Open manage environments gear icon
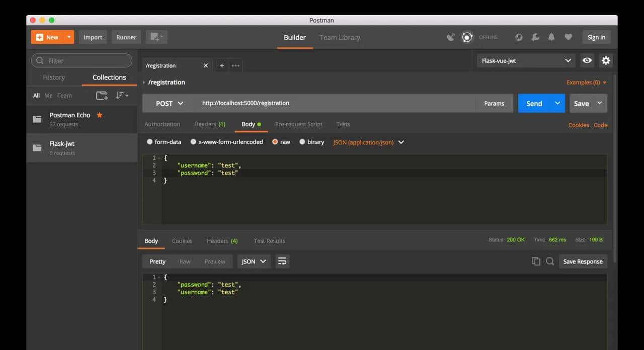Screen dimensions: 644x350 (606, 60)
